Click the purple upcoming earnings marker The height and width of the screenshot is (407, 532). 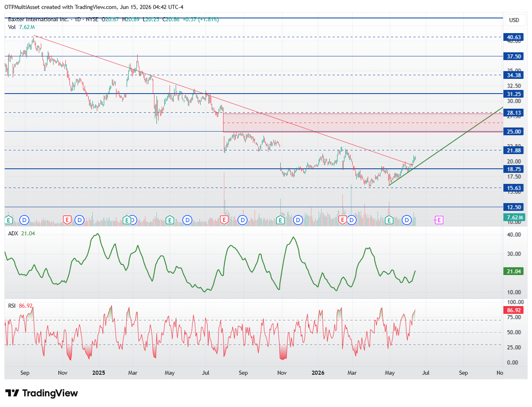(x=438, y=220)
